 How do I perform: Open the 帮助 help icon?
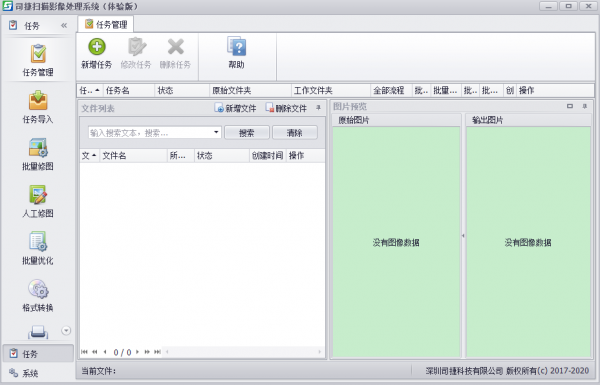(x=236, y=47)
